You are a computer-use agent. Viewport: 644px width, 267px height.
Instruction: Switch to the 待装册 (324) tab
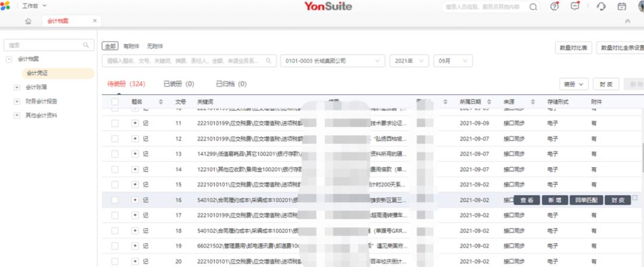126,84
